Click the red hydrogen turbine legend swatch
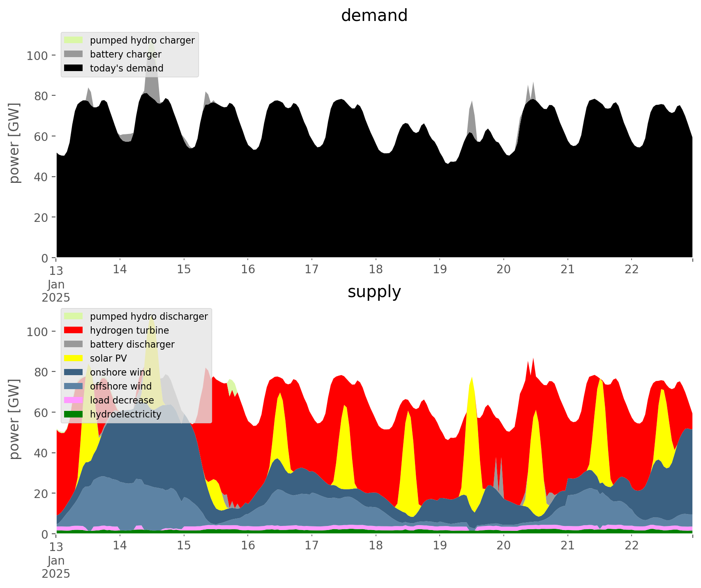Viewport: 701px width, 588px height. [x=74, y=330]
